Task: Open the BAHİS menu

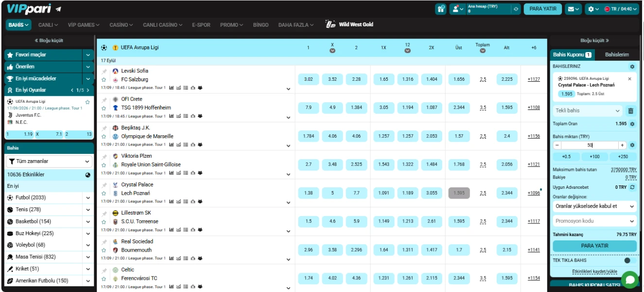Action: [x=18, y=25]
